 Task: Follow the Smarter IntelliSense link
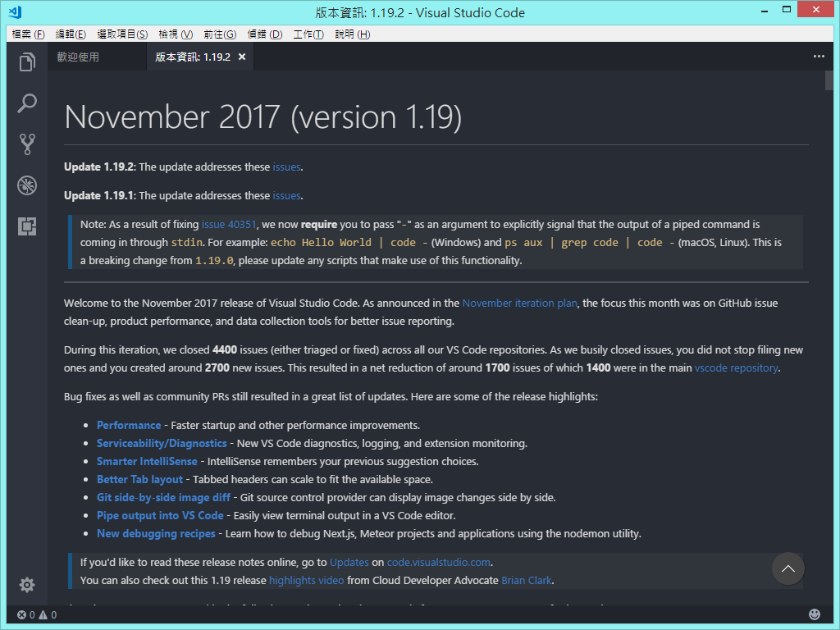pos(147,461)
